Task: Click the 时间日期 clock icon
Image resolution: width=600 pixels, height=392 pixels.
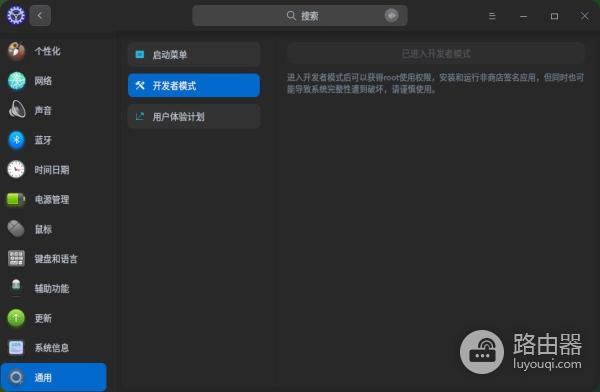Action: coord(16,170)
